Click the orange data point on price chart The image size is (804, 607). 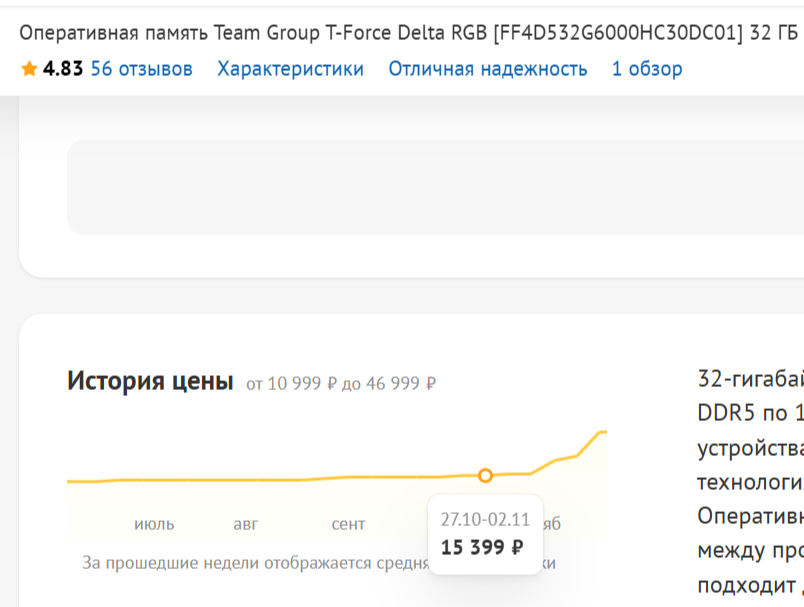coord(485,476)
